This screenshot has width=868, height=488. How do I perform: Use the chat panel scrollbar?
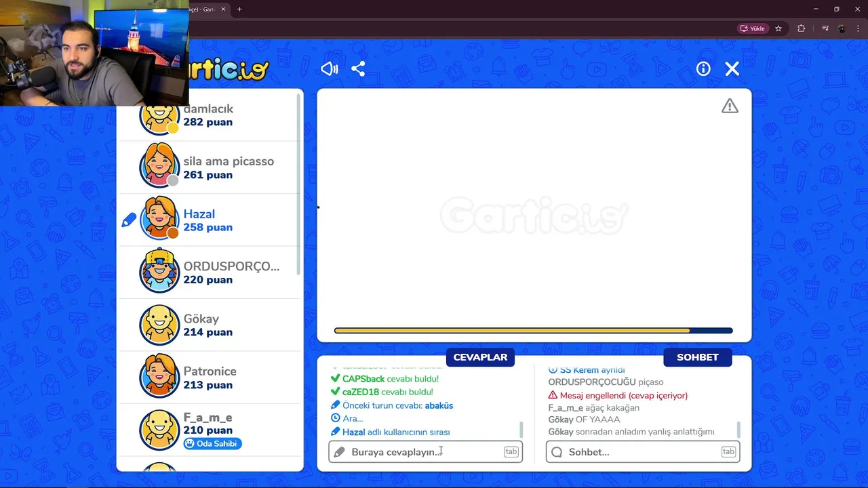738,430
